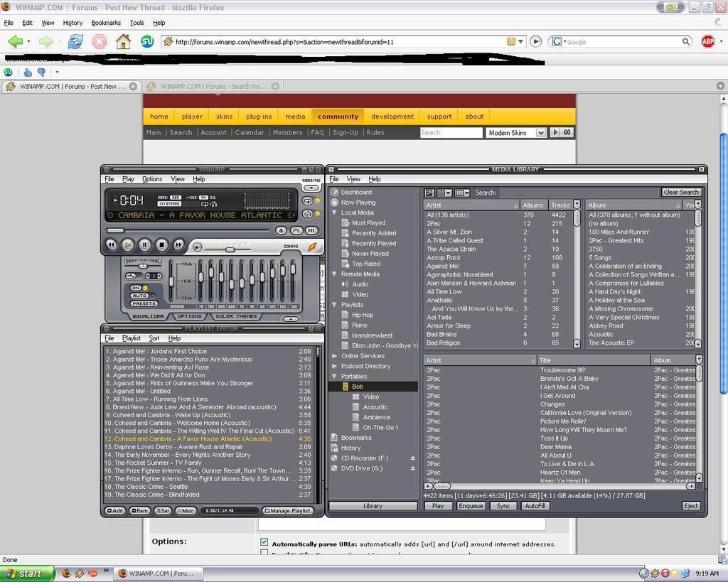Expand the Podcast Directory node

point(334,366)
